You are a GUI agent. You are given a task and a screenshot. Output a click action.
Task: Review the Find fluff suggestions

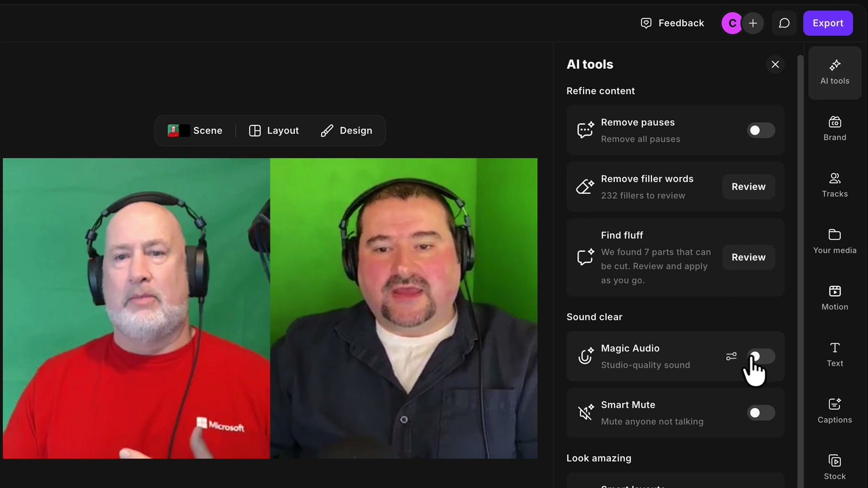(748, 257)
